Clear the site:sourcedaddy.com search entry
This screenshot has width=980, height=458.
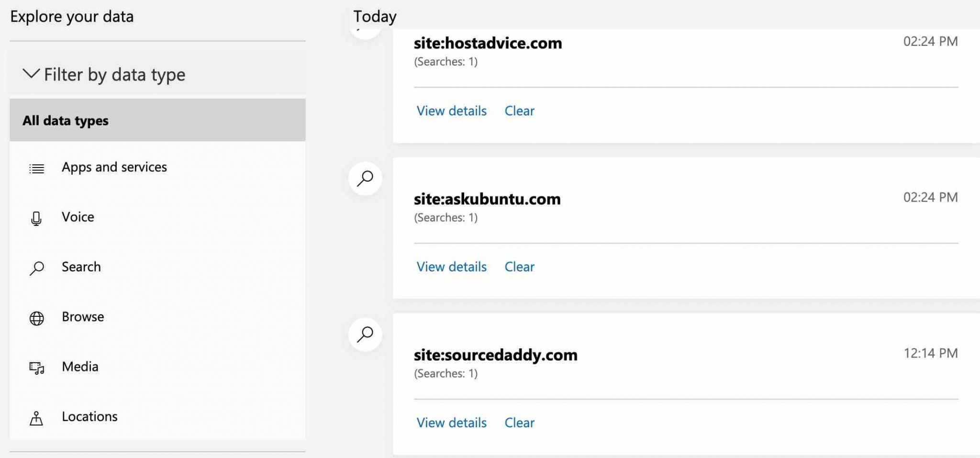pos(519,423)
